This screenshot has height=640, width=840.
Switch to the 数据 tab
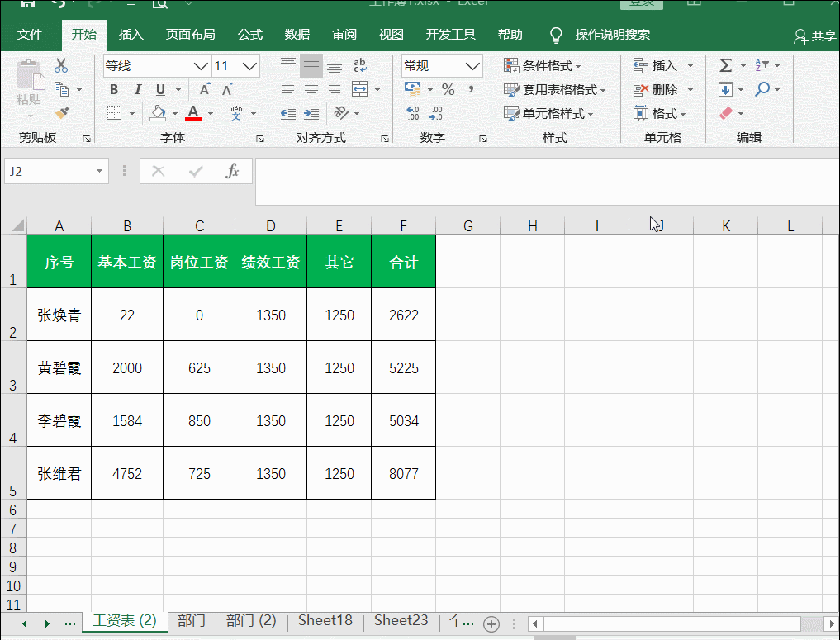[297, 35]
